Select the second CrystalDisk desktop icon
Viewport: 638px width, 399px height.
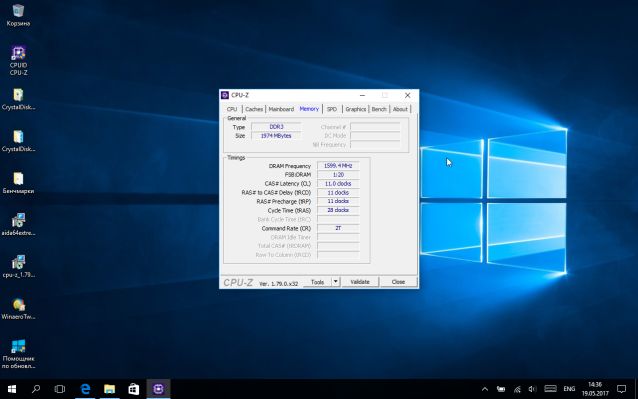18,141
